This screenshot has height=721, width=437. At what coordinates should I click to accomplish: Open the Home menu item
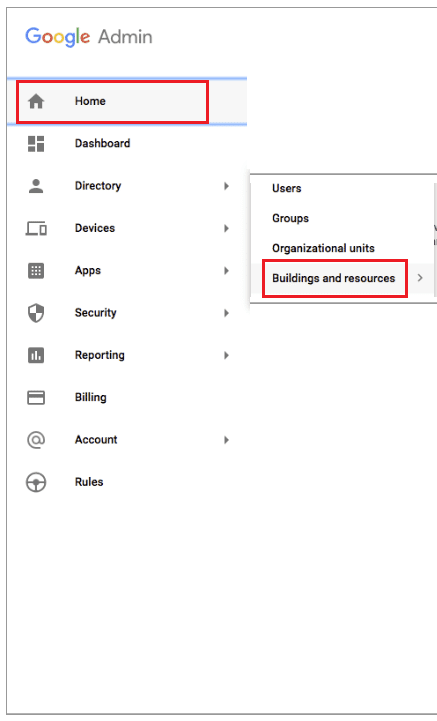[126, 101]
